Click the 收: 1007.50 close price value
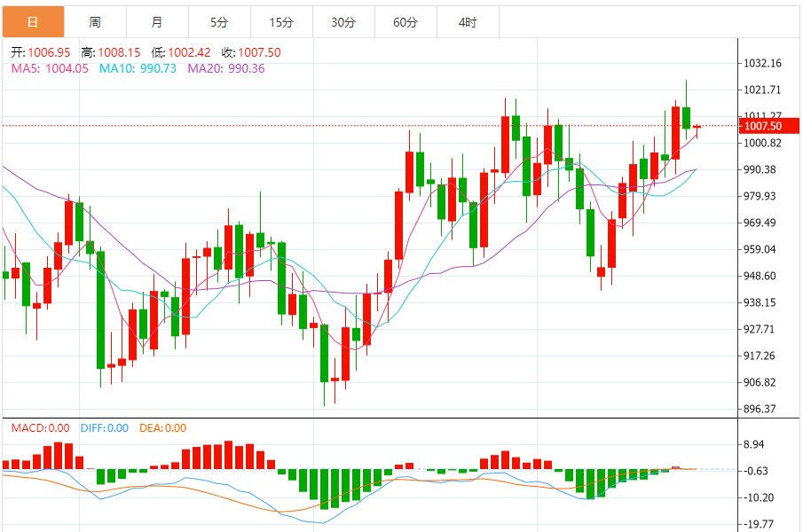The height and width of the screenshot is (532, 803). click(x=251, y=52)
